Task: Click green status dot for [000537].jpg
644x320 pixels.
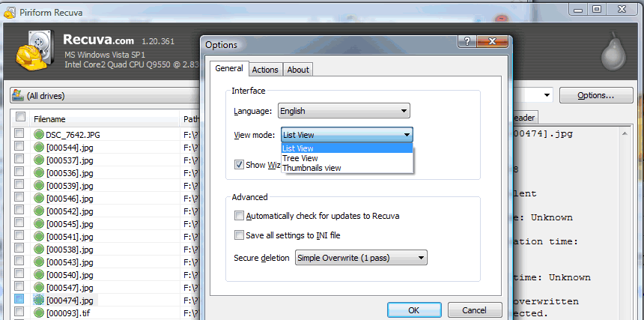Action: (39, 160)
